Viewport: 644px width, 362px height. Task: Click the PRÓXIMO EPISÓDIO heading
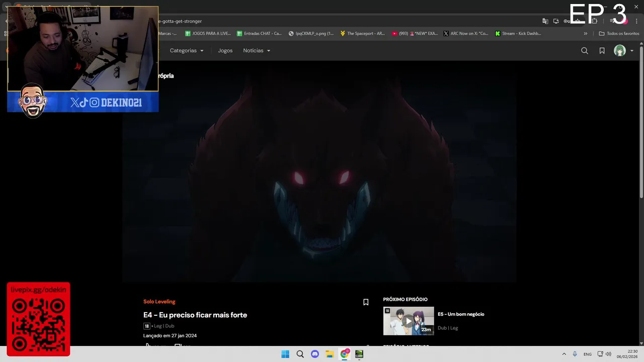click(x=405, y=300)
